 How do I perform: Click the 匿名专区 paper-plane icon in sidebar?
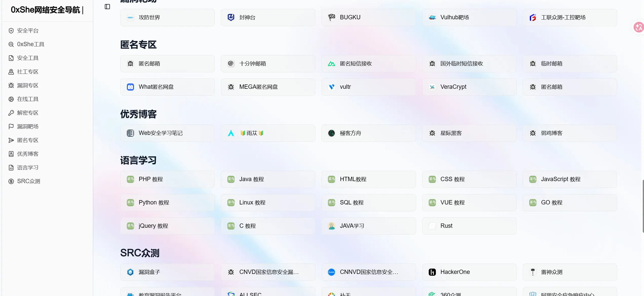(x=11, y=140)
